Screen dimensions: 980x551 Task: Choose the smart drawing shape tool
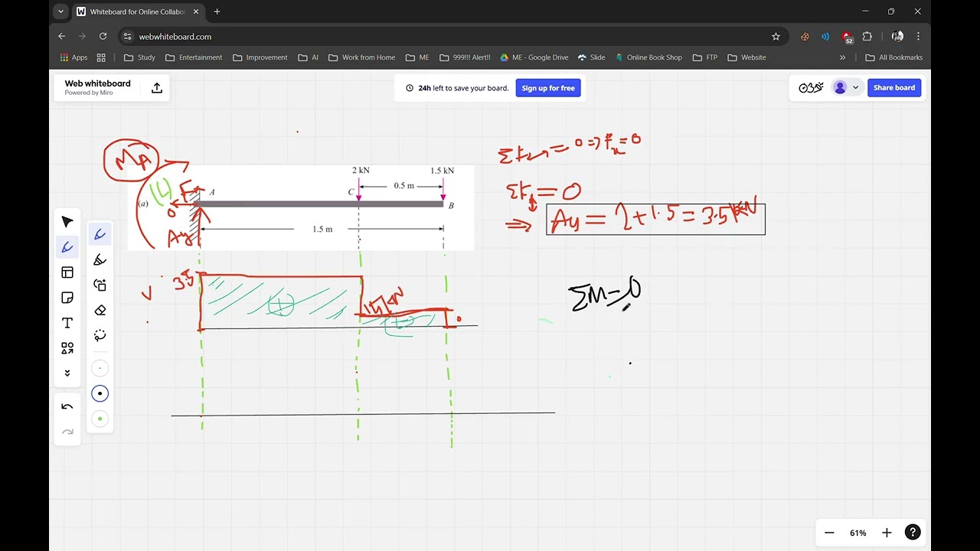coord(100,285)
